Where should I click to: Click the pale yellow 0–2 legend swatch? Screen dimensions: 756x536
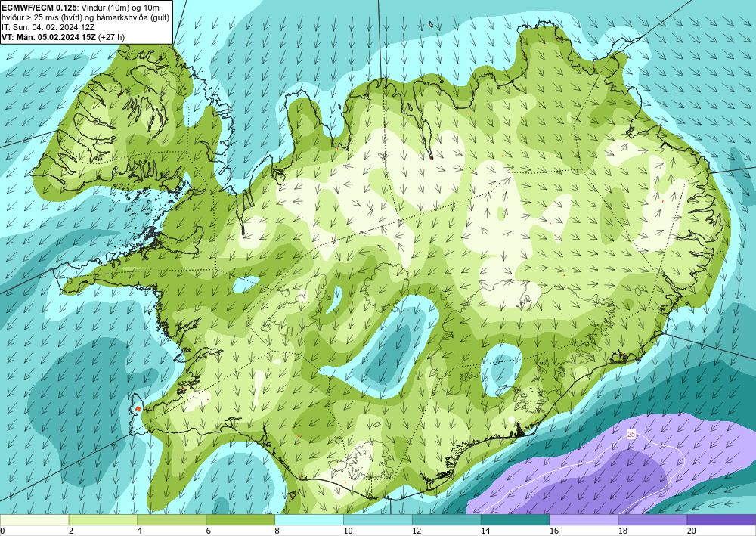point(34,519)
